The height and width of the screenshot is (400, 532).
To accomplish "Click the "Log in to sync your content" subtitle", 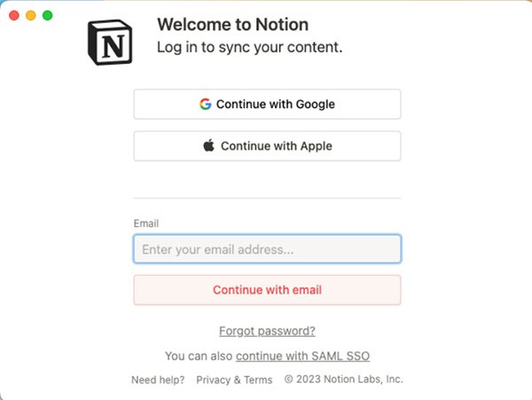I will (x=249, y=47).
